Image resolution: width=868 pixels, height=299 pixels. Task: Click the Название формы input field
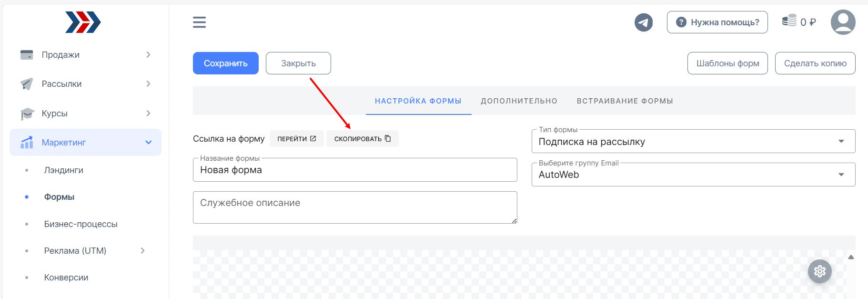point(355,170)
